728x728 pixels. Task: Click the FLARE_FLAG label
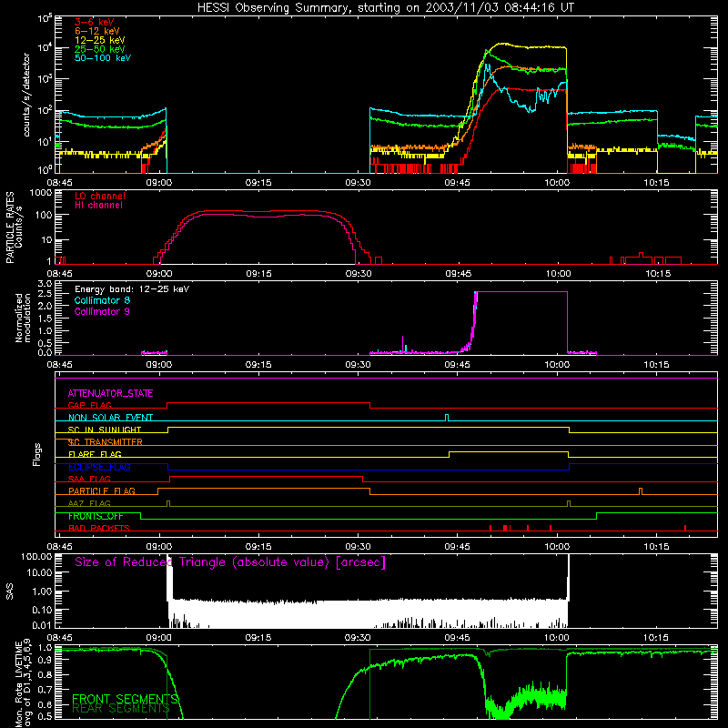[x=95, y=454]
